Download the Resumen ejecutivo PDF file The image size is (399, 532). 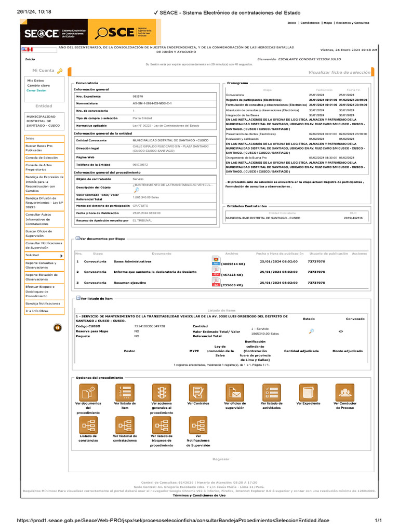click(x=216, y=282)
